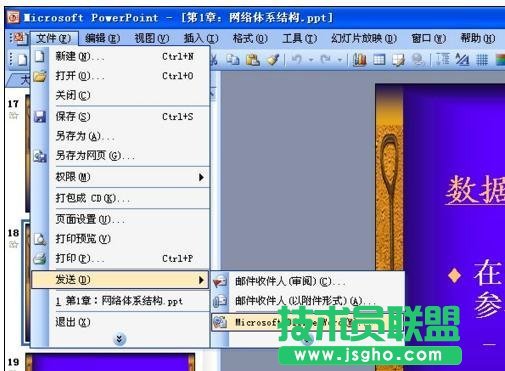Click the Word icon in the Send submenu
This screenshot has height=371, width=505.
(220, 322)
